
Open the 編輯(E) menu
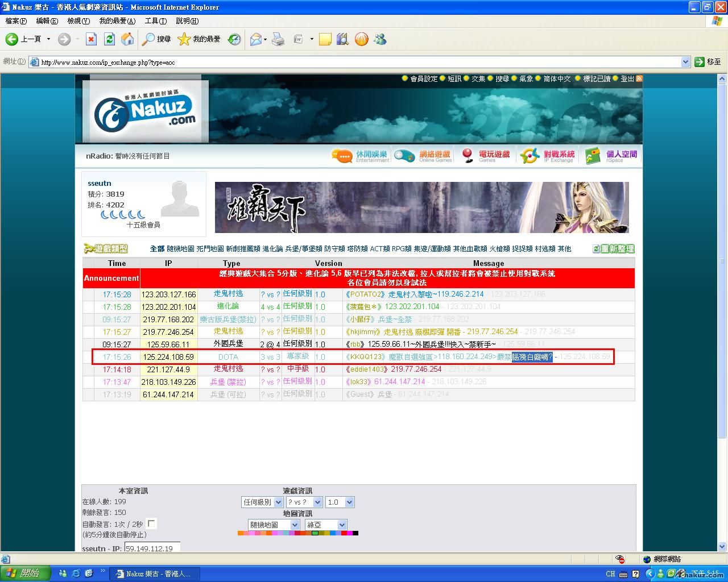pyautogui.click(x=47, y=21)
